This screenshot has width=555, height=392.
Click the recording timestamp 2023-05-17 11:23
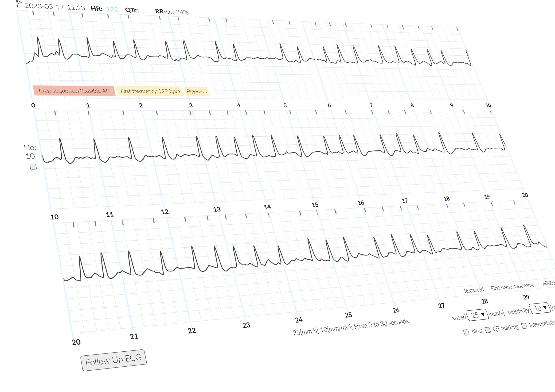[x=55, y=7]
